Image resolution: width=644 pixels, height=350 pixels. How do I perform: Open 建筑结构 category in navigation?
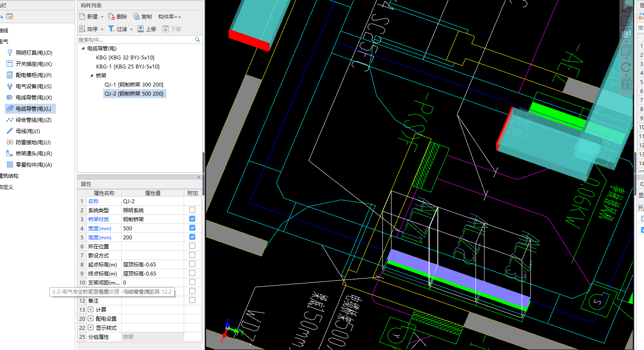click(x=9, y=176)
